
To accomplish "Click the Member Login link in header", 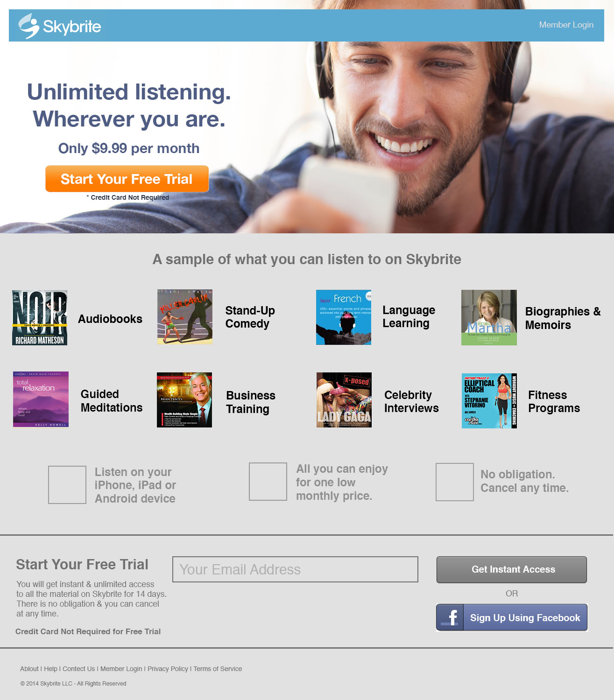I will (566, 25).
